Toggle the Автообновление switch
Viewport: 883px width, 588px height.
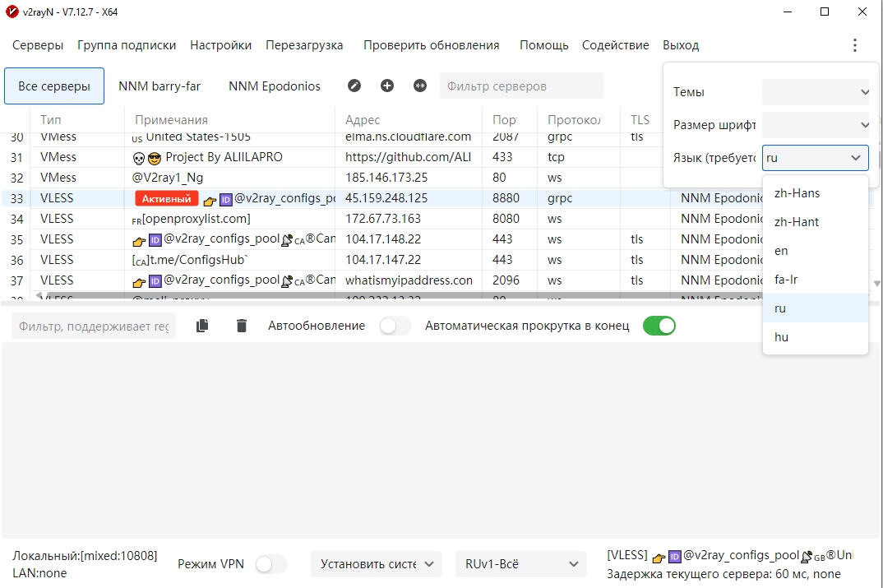(x=395, y=326)
